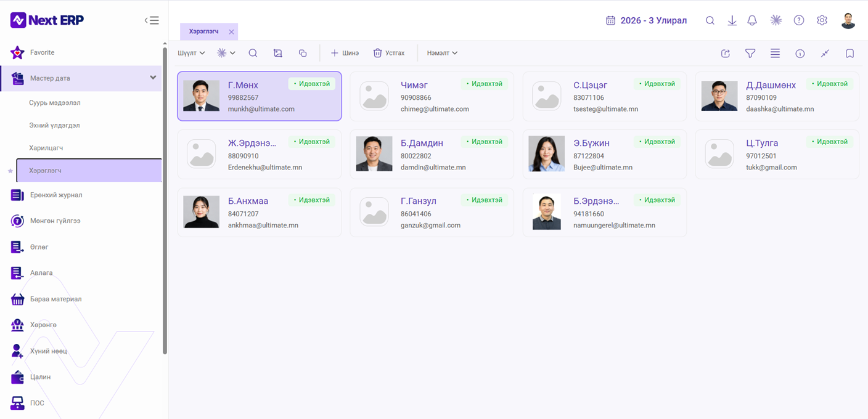Open Суурь мэдээлэл in the sidebar
Image resolution: width=868 pixels, height=419 pixels.
tap(55, 103)
